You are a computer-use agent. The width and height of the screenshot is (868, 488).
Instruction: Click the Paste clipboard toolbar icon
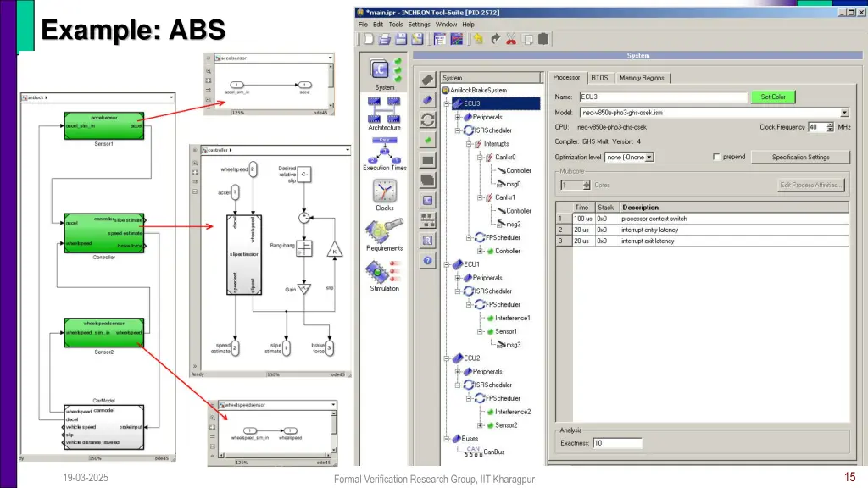tap(543, 39)
